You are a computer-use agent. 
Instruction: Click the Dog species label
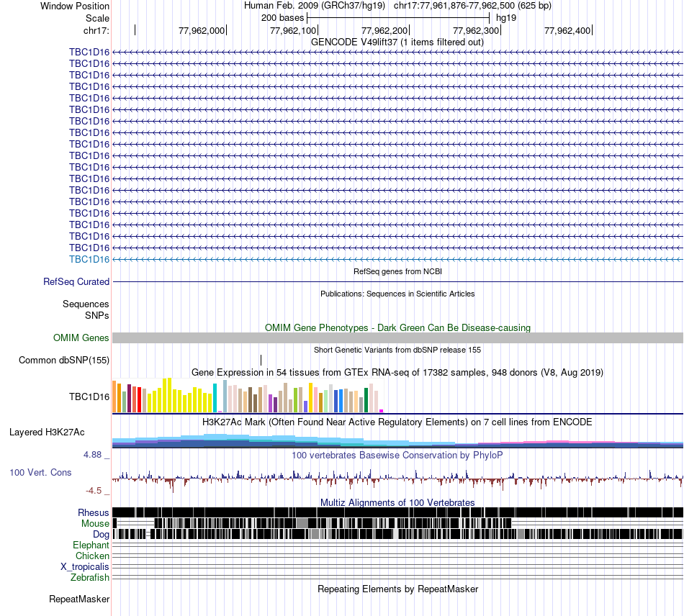pyautogui.click(x=101, y=535)
